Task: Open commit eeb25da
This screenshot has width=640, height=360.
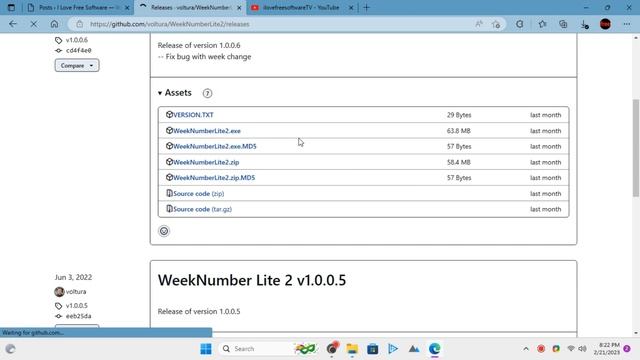Action: coord(78,316)
